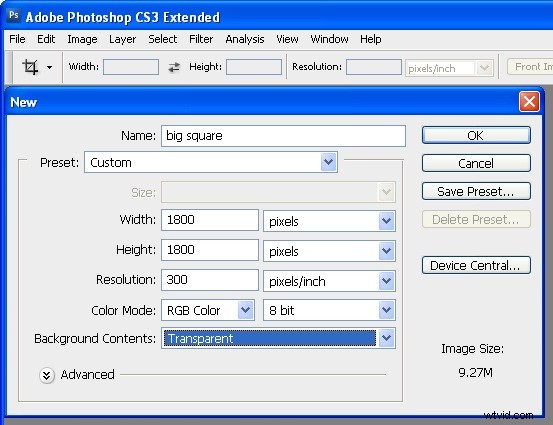Screen dimensions: 553x425
Task: Click the Resolution field showing 300
Action: (210, 280)
